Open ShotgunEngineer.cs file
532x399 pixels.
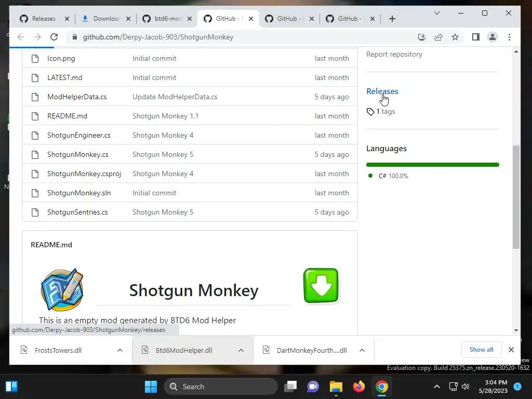click(x=79, y=135)
